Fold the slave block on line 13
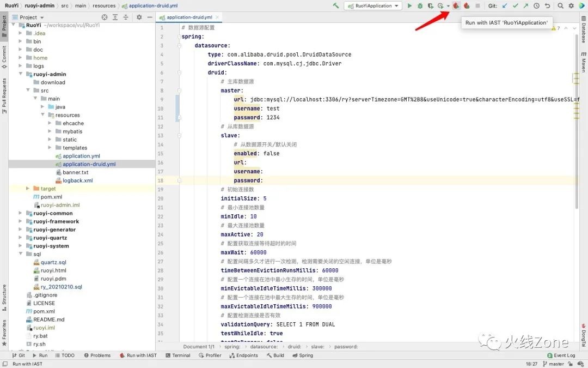 click(x=179, y=136)
